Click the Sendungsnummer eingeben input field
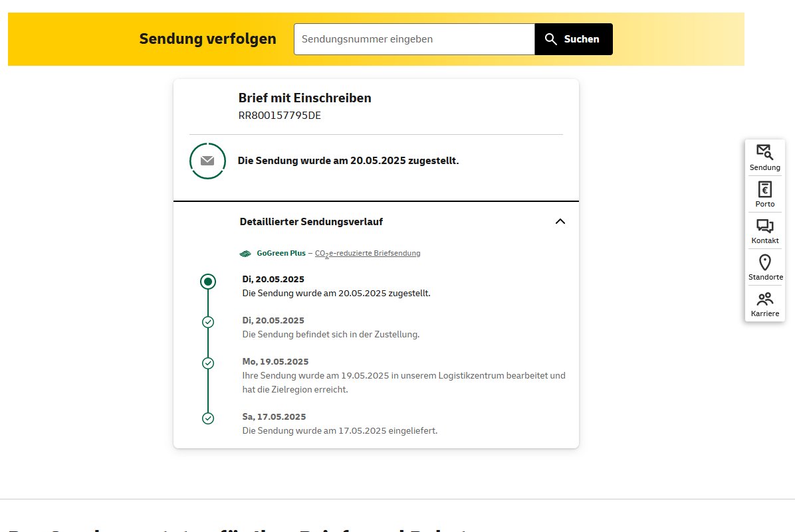Viewport: 795px width, 532px height. tap(414, 39)
